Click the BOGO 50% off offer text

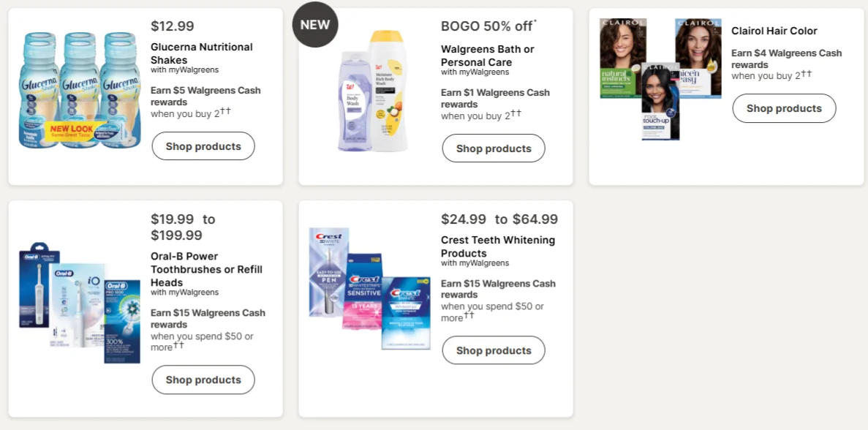tap(488, 26)
